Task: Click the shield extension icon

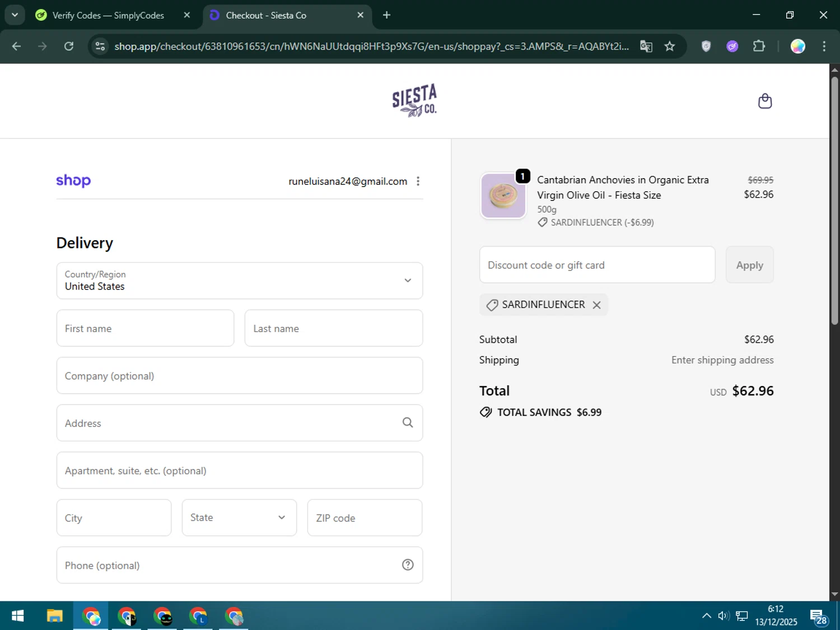Action: 706,46
